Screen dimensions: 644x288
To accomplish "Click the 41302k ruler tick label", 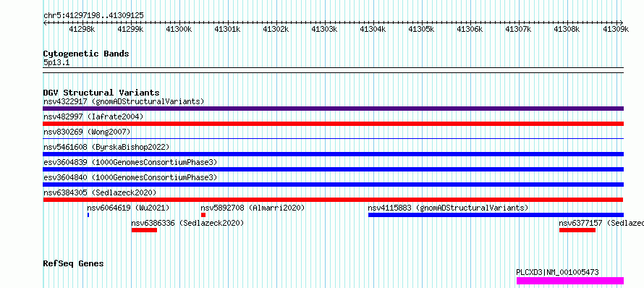I will point(276,29).
